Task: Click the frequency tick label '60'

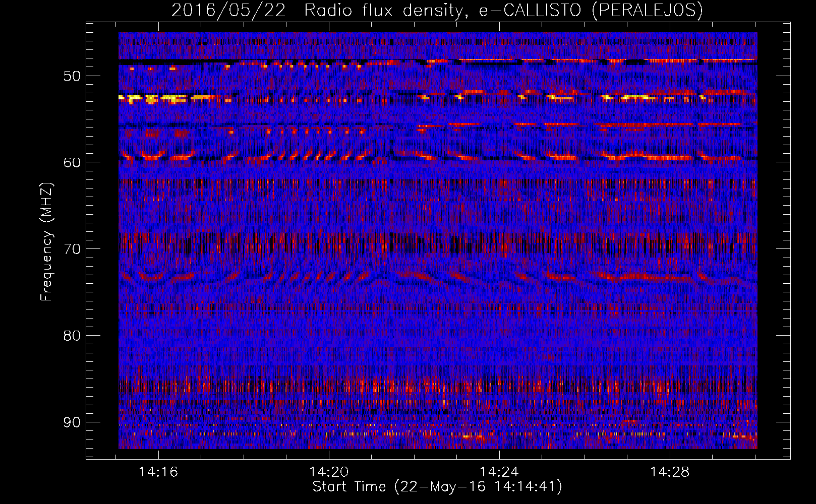Action: (x=72, y=162)
